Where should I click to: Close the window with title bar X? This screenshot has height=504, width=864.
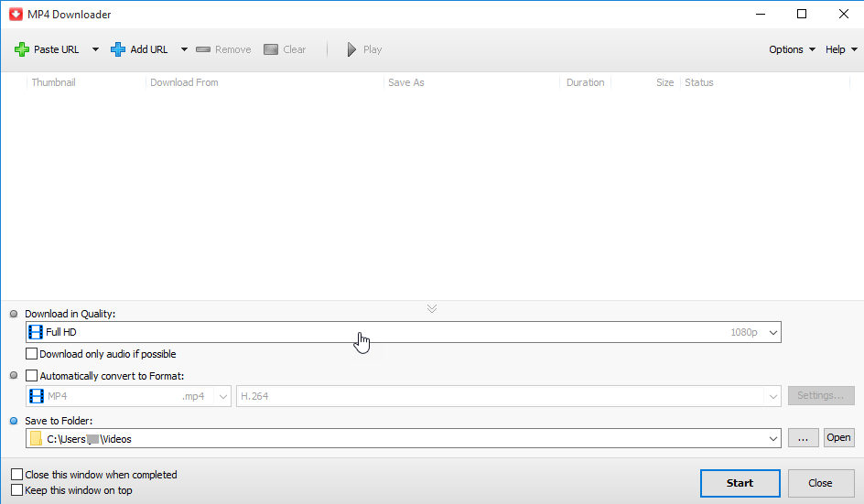coord(844,15)
